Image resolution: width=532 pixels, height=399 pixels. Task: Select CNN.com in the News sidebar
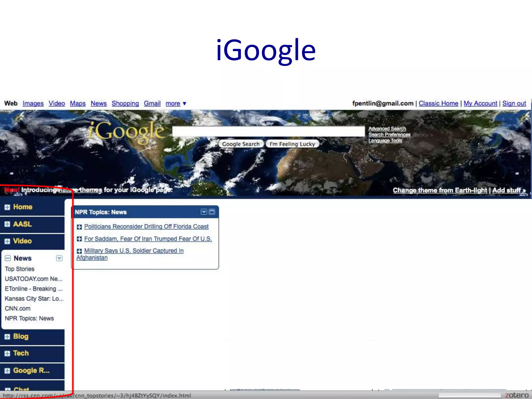[x=18, y=309]
